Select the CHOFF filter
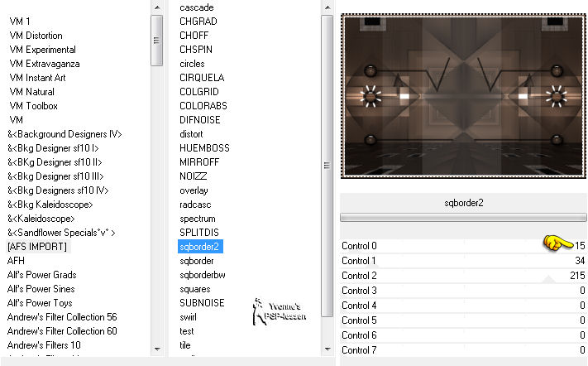The image size is (588, 366). click(194, 36)
